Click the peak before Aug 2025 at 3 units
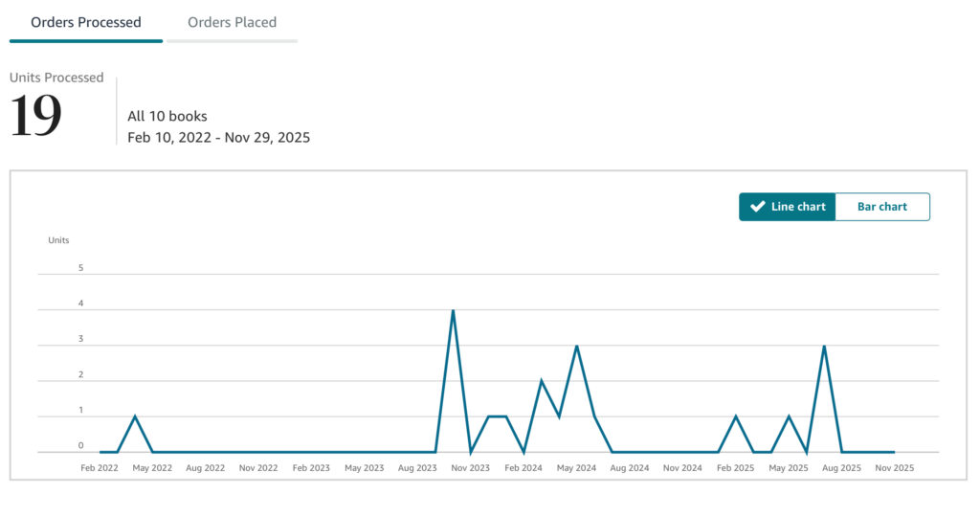980x517 pixels. click(824, 347)
